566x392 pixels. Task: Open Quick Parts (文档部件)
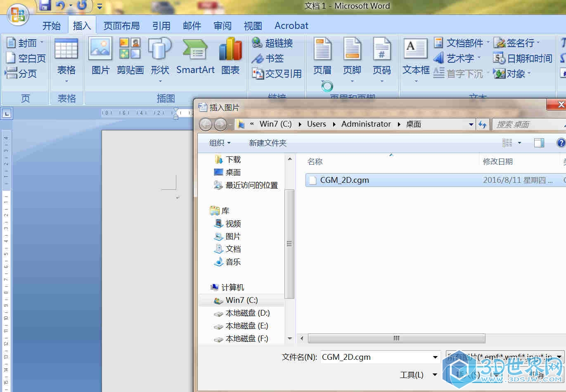click(461, 43)
